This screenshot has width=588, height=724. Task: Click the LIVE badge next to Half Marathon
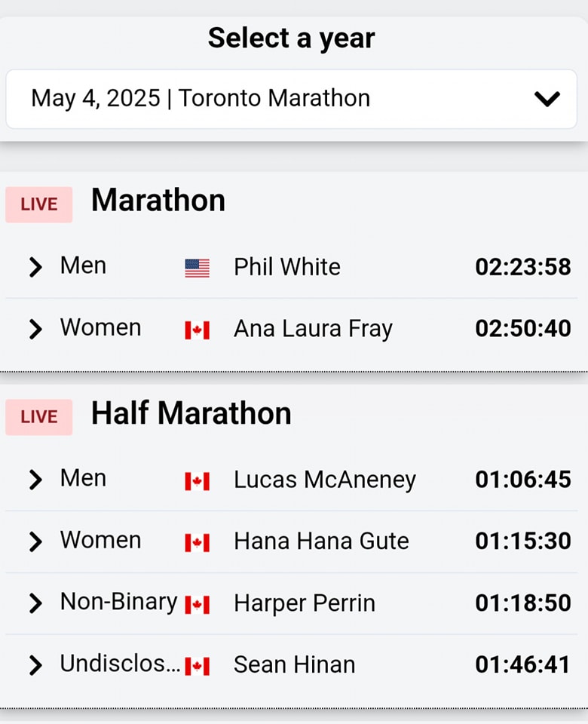tap(39, 417)
